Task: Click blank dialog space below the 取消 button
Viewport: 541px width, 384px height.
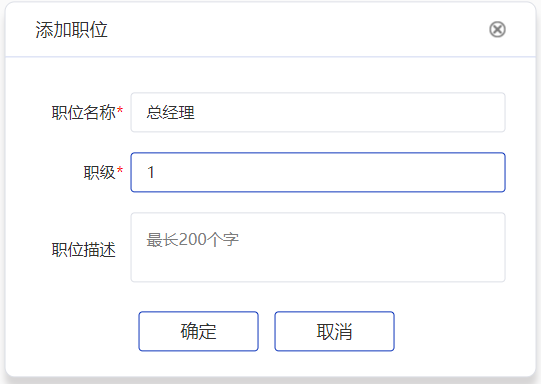Action: (x=334, y=364)
